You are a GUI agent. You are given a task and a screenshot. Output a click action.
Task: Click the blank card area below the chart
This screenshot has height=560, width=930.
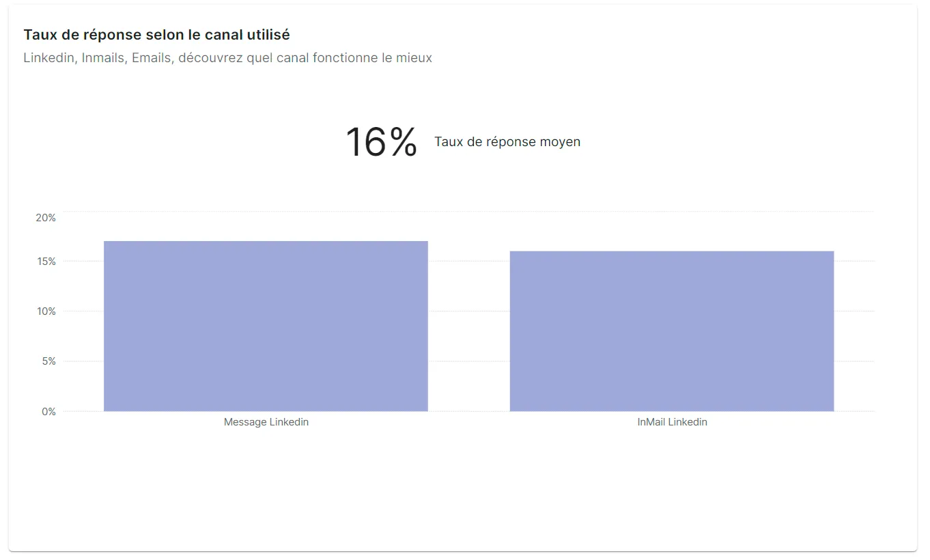click(x=464, y=492)
